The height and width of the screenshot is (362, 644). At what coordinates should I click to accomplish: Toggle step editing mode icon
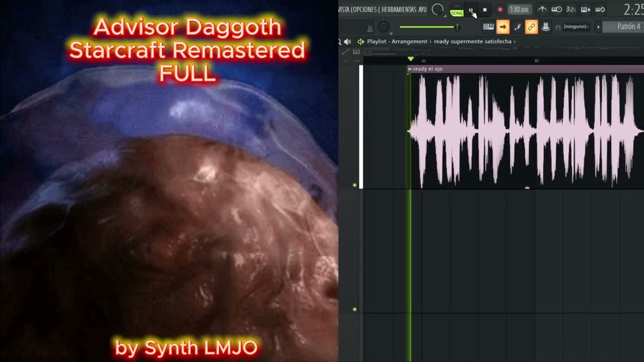[x=517, y=27]
